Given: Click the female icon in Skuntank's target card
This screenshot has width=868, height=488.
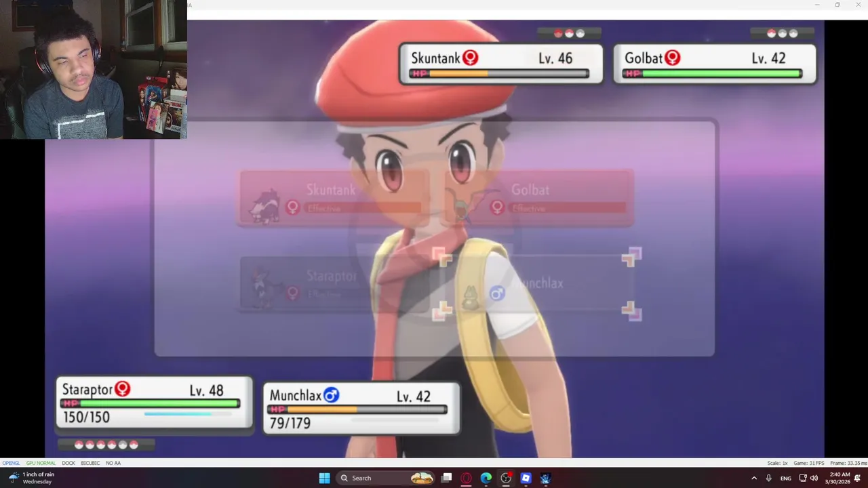Looking at the screenshot, I should click(x=292, y=207).
